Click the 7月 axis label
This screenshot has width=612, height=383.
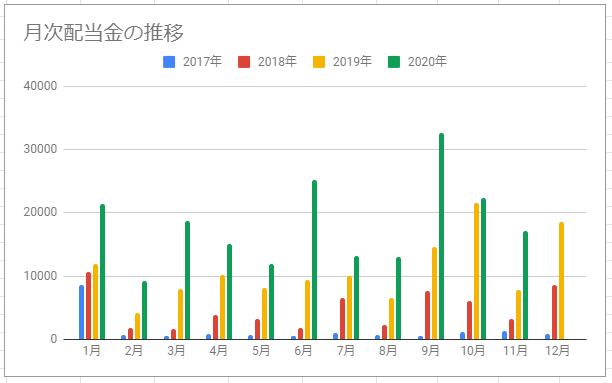click(345, 351)
